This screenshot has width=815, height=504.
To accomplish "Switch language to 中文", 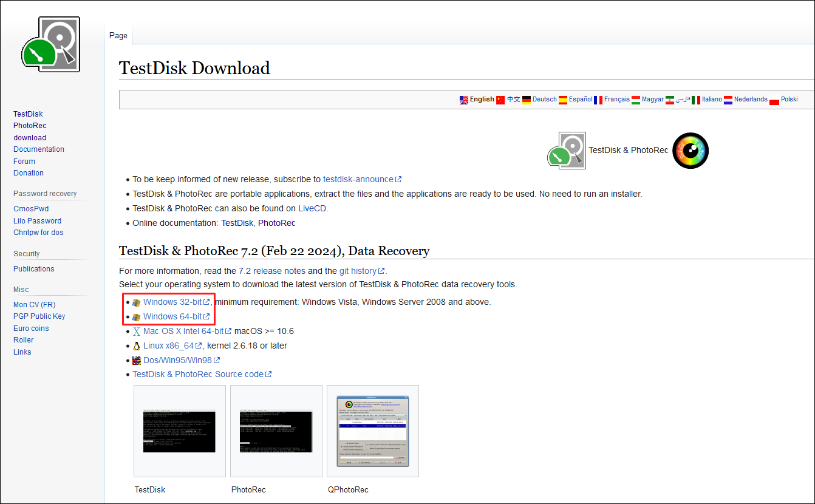I will coord(514,100).
